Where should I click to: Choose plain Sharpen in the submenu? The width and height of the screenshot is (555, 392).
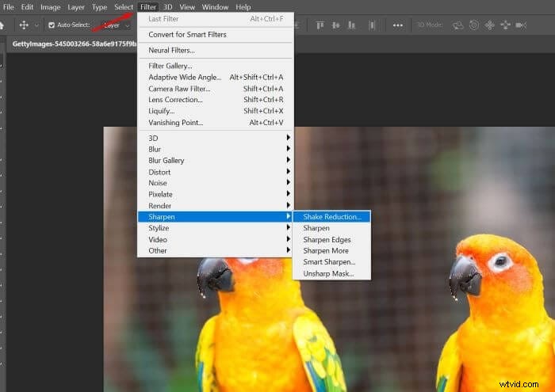[332, 228]
